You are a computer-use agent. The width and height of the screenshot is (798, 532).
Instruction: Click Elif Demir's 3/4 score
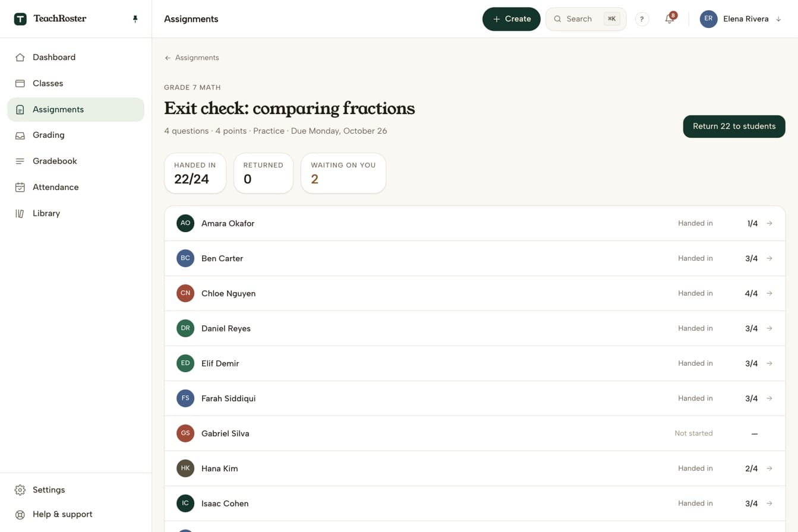pos(751,363)
